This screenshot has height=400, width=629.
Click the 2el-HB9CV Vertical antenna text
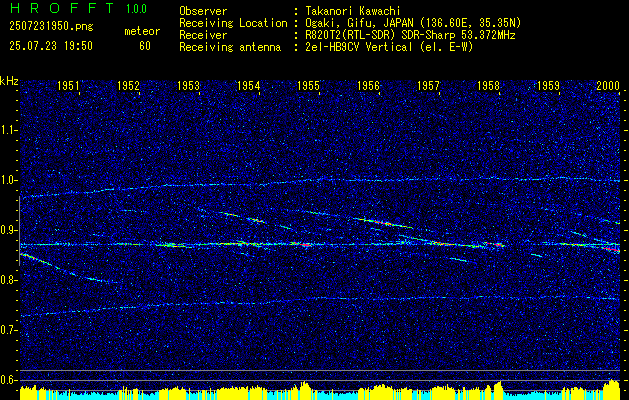(390, 47)
